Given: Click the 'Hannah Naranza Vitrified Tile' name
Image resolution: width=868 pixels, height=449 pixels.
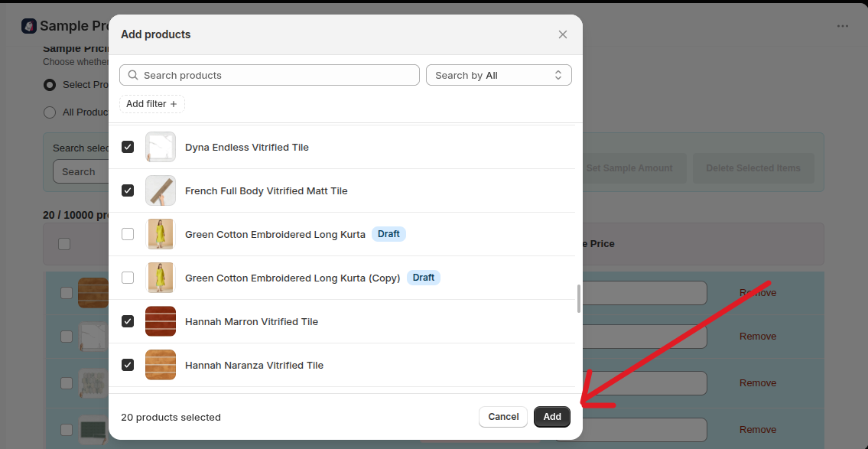Looking at the screenshot, I should tap(254, 366).
